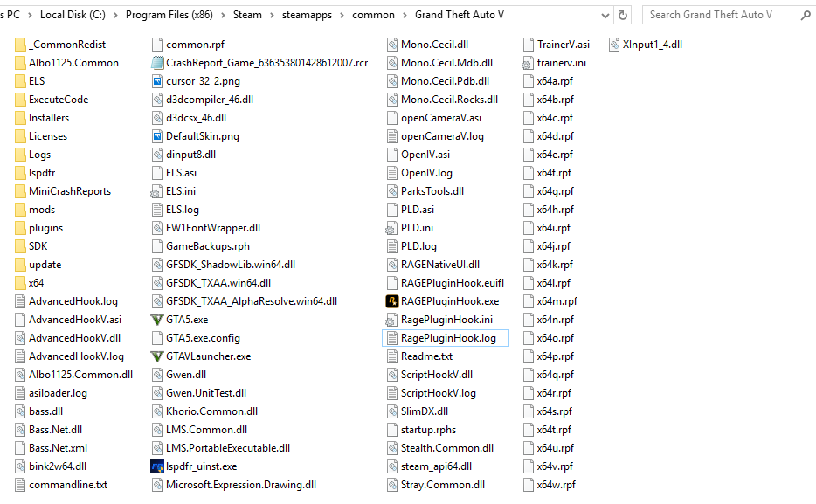Viewport: 816px width, 504px height.
Task: Select the dinput8.dll file icon
Action: [156, 155]
